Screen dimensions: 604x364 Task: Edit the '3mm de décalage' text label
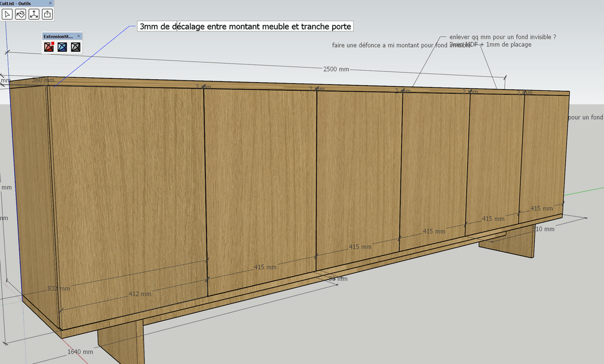245,27
